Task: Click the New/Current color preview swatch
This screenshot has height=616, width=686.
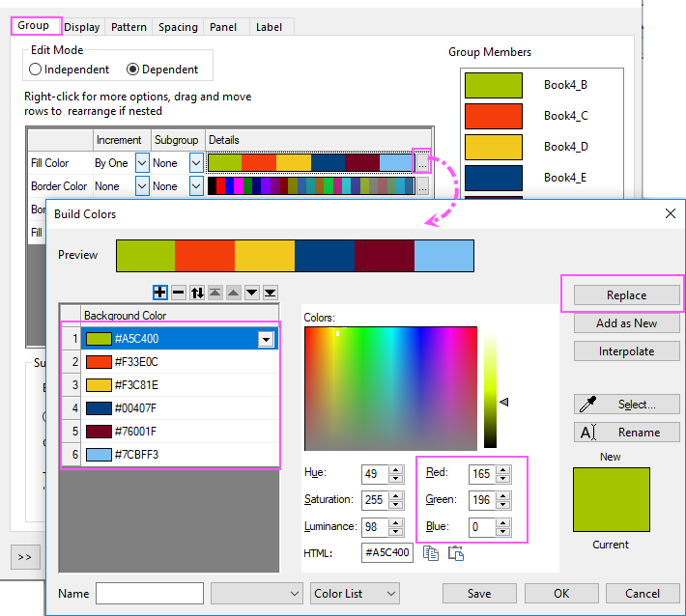Action: (612, 500)
